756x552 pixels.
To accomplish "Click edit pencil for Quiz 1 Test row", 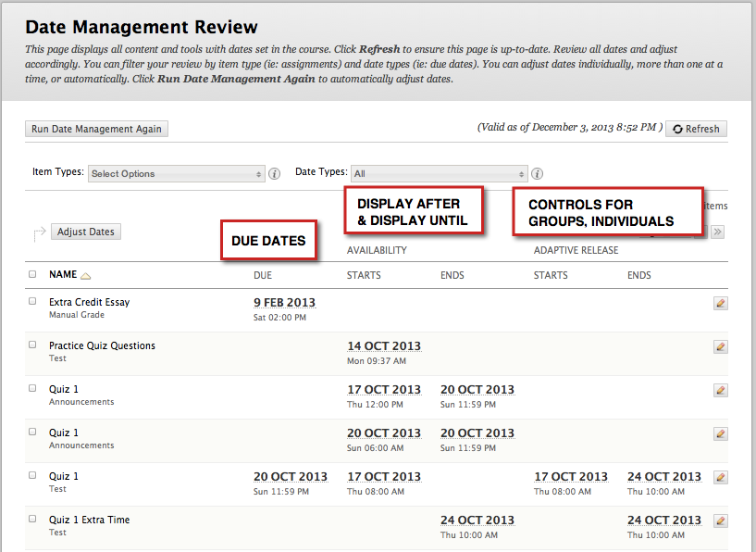I will [x=720, y=477].
